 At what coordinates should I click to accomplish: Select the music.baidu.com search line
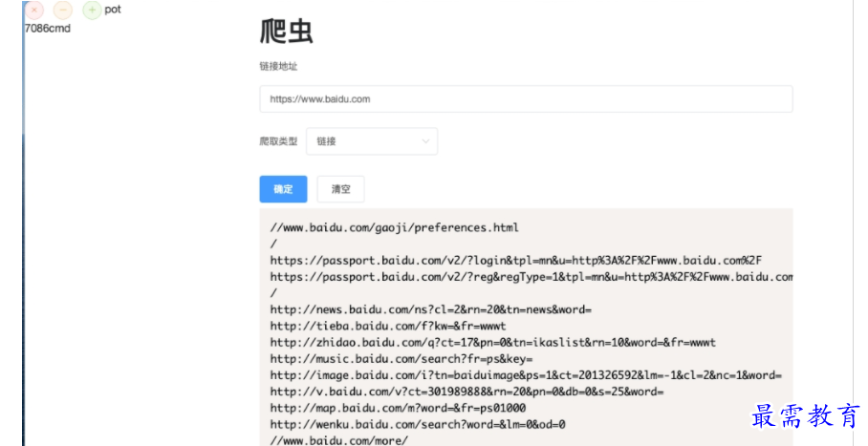click(401, 358)
